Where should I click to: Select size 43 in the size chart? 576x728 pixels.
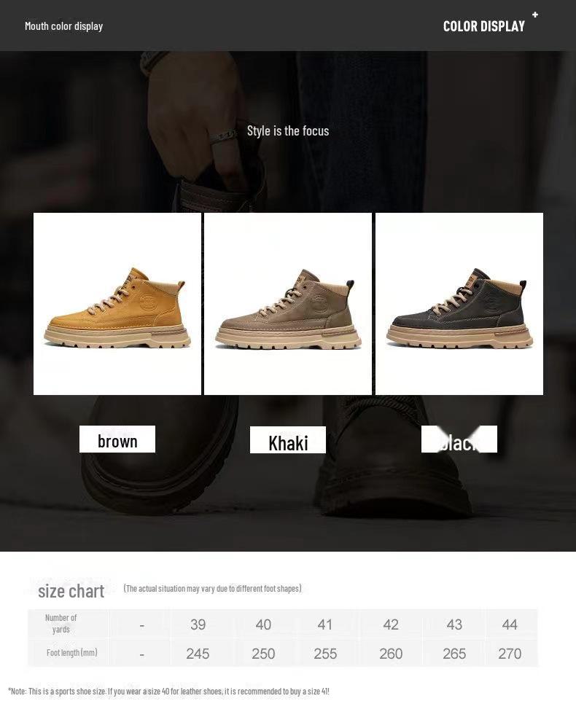454,625
